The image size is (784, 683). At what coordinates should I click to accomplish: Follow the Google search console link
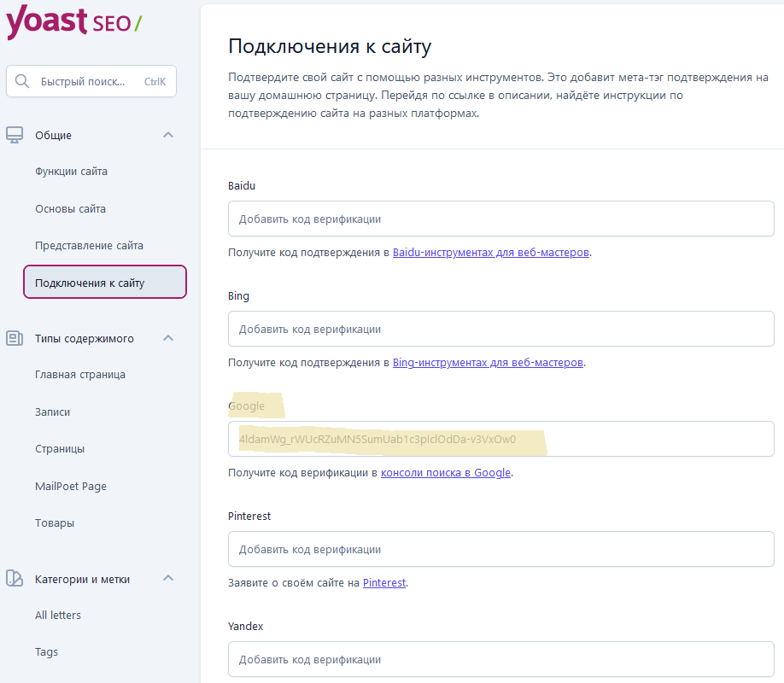pos(446,472)
